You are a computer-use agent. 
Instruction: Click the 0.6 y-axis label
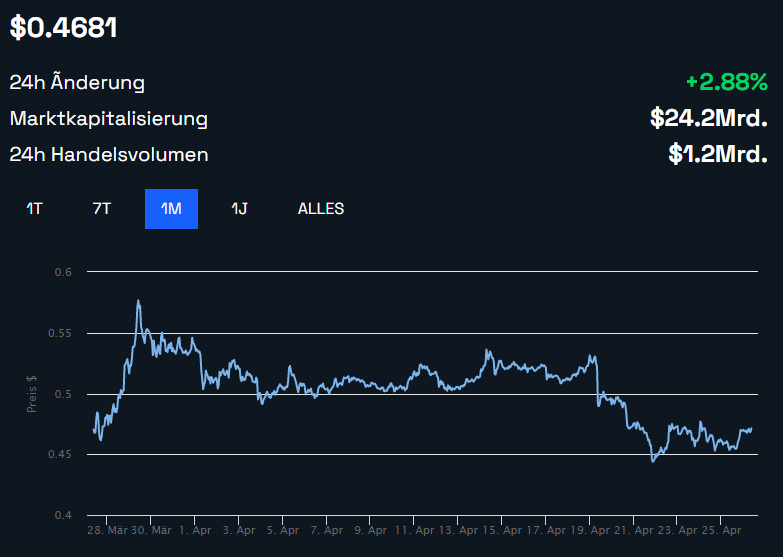click(x=64, y=272)
